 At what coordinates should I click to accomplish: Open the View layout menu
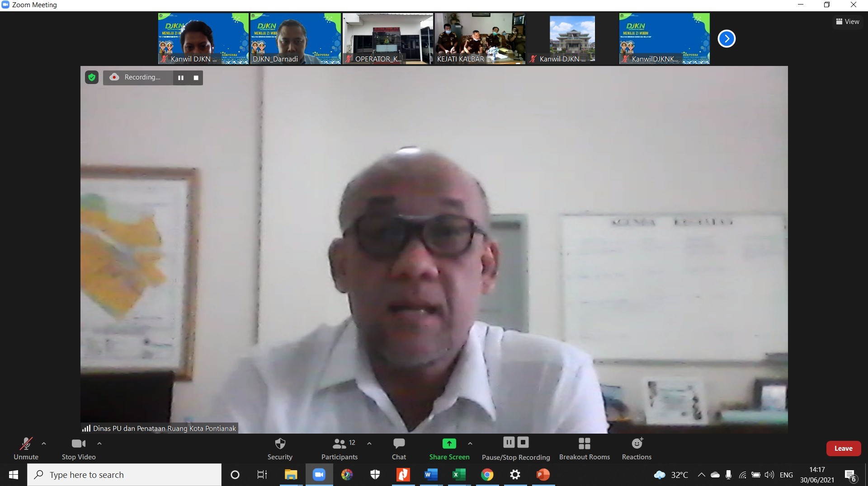(x=848, y=22)
